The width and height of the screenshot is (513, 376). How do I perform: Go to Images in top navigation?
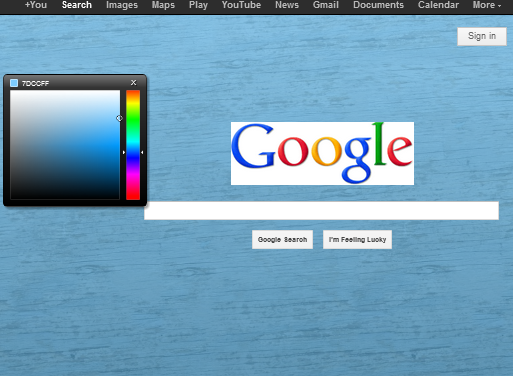[x=122, y=5]
